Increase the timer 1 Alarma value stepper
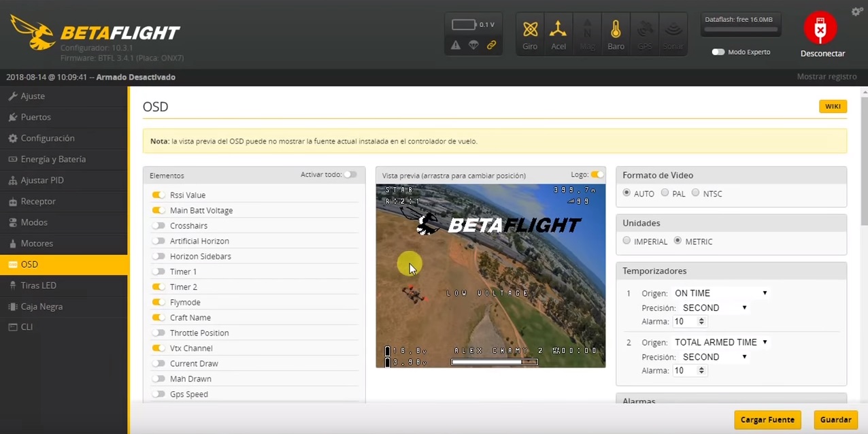The image size is (868, 434). (x=701, y=318)
